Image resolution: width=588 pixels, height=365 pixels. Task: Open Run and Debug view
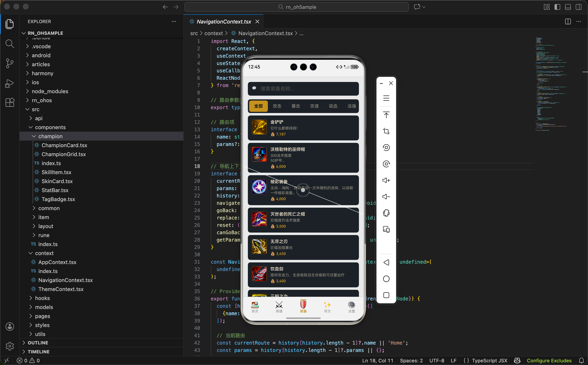(x=10, y=83)
